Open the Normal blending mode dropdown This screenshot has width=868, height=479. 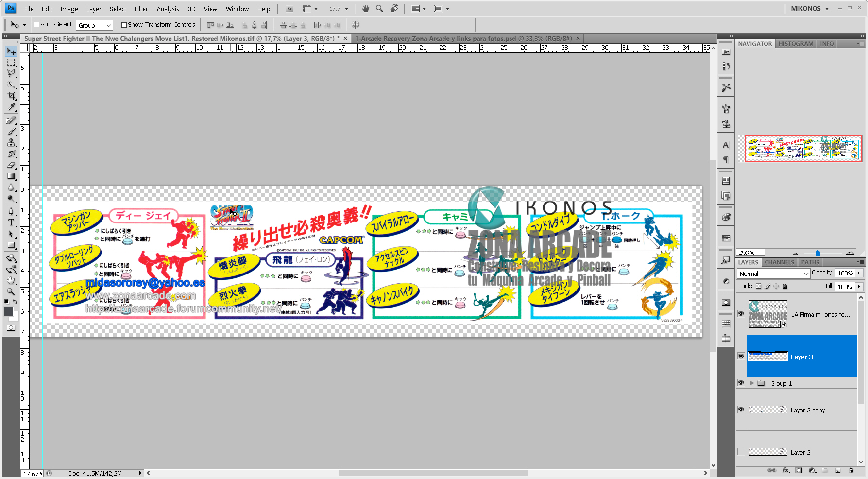tap(773, 273)
